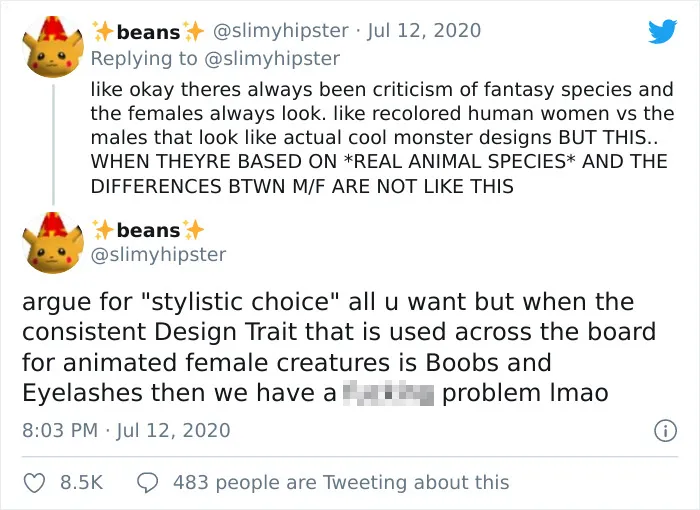Like the tweet with heart icon
This screenshot has height=510, width=700.
(34, 483)
